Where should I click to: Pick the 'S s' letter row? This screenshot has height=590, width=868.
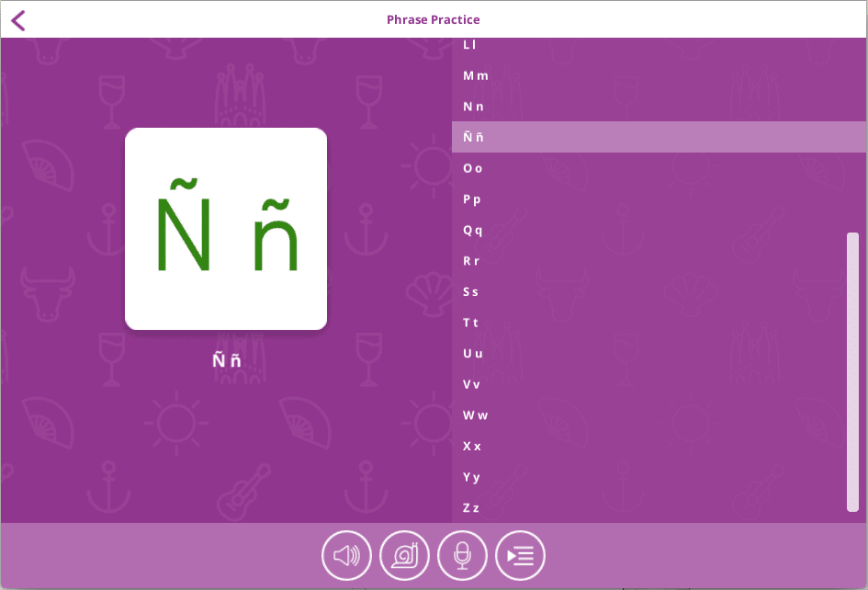659,291
